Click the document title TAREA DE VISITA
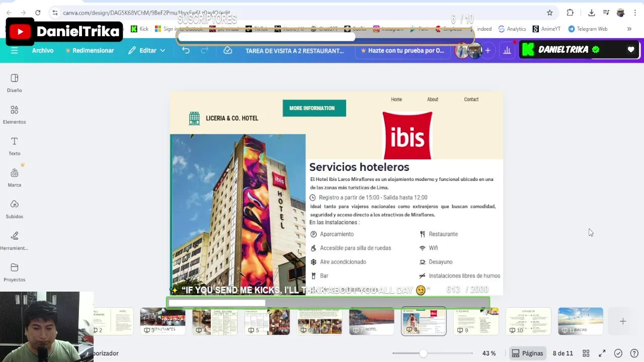 coord(294,50)
